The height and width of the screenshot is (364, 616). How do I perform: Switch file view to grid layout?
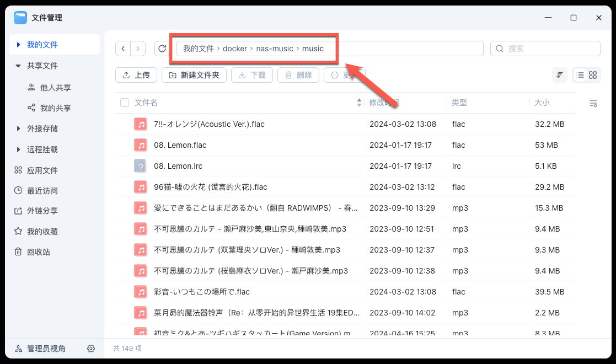(592, 74)
